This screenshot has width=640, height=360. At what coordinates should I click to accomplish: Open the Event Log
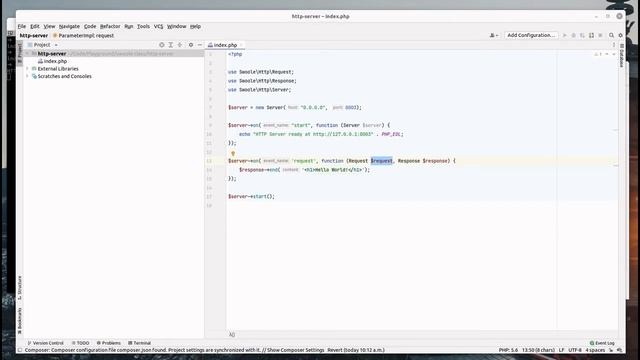(602, 343)
